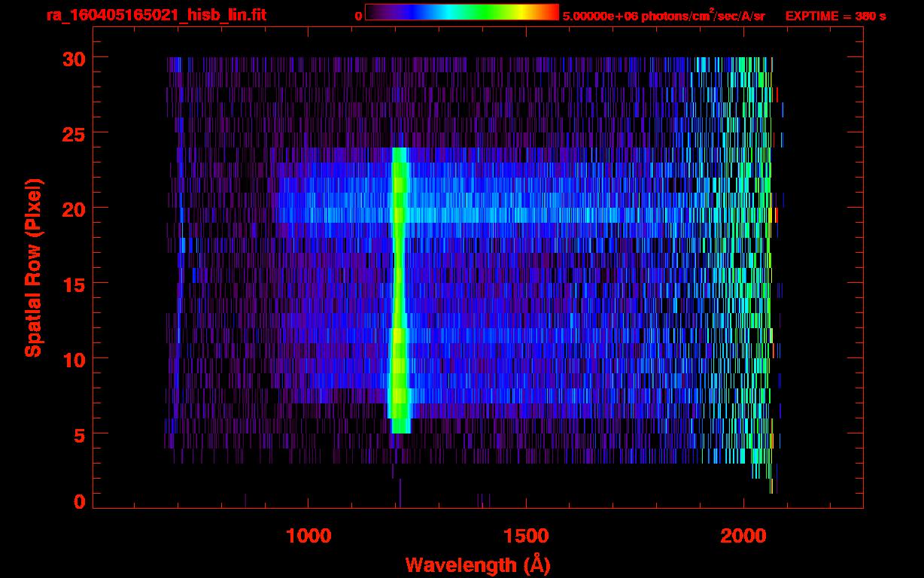
Task: Select the x-axis tick label 1000
Action: point(309,536)
